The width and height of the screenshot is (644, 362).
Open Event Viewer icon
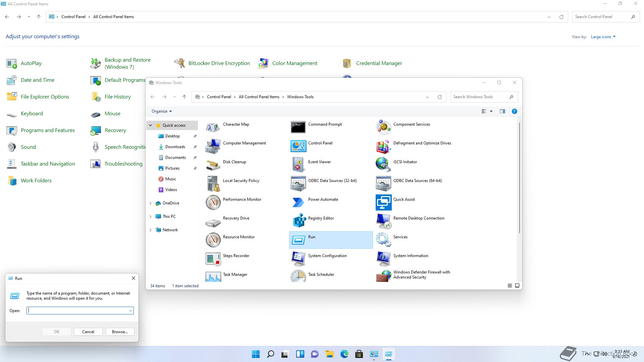tap(298, 165)
